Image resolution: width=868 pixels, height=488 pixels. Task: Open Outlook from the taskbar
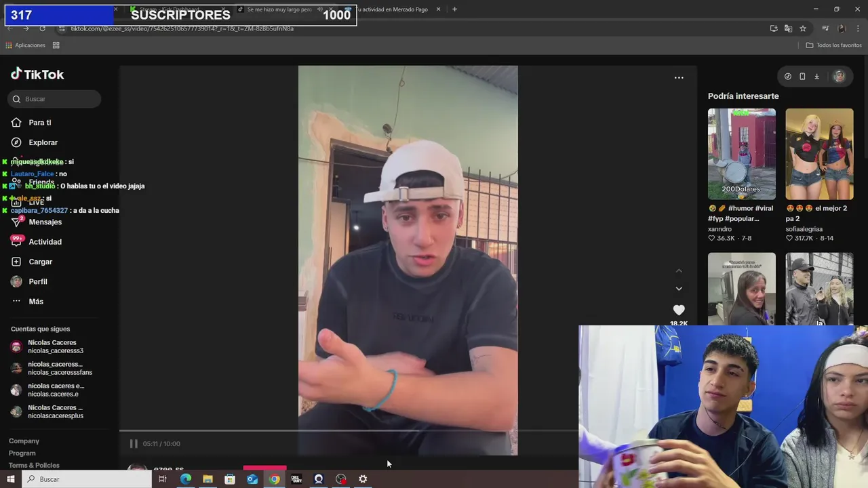pyautogui.click(x=252, y=479)
